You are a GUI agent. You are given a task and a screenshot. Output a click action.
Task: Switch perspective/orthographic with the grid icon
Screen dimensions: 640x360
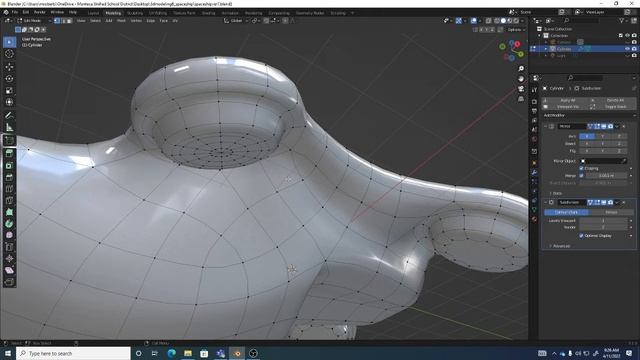point(521,99)
